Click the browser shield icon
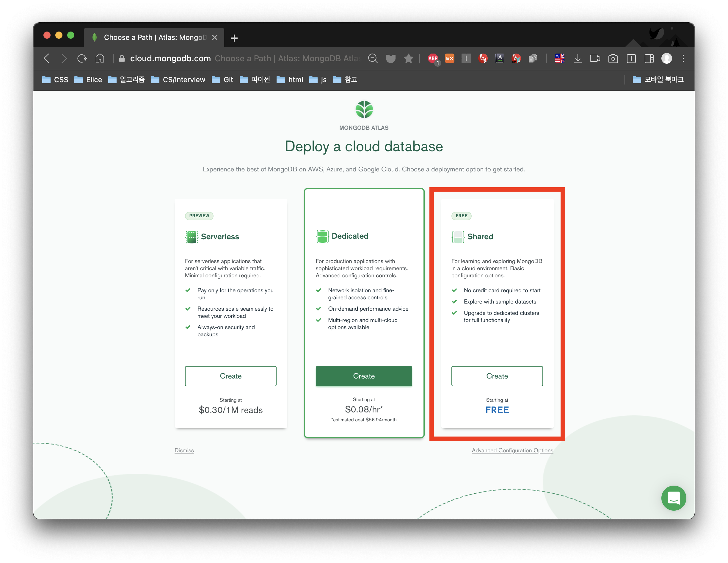Image resolution: width=728 pixels, height=563 pixels. 391,59
